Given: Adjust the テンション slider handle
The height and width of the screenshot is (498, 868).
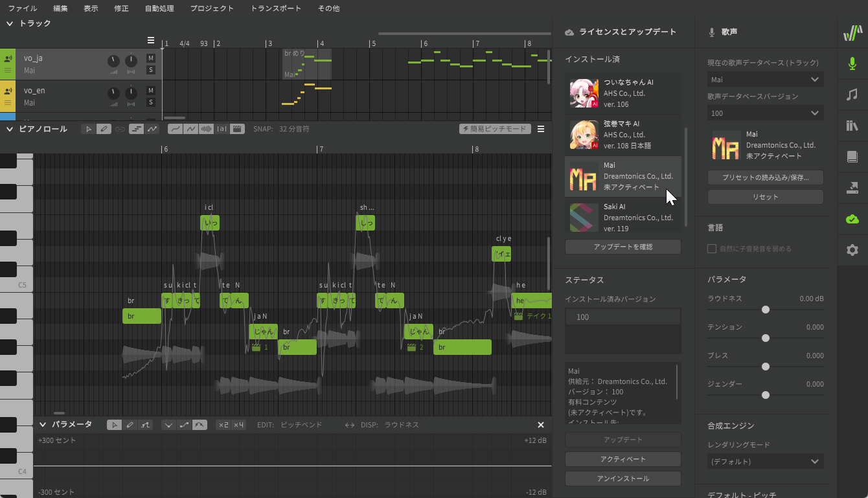Looking at the screenshot, I should pos(766,338).
